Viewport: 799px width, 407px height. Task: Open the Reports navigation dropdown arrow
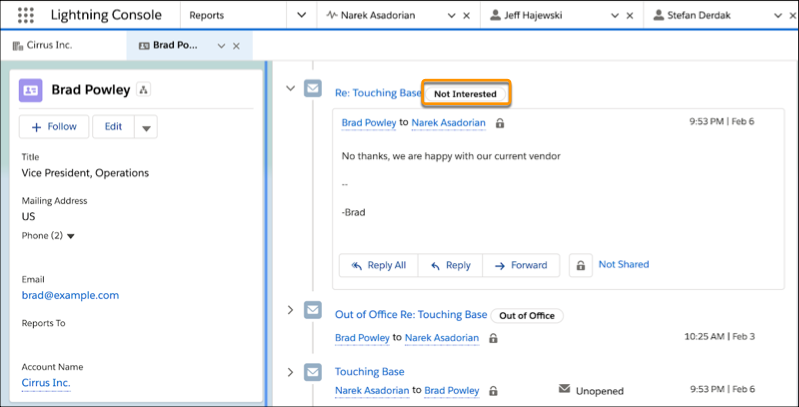tap(301, 17)
